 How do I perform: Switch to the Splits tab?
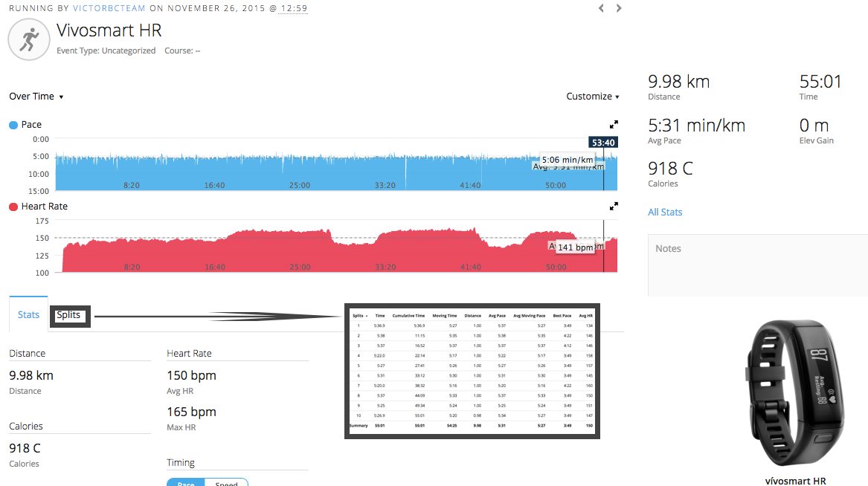[68, 315]
